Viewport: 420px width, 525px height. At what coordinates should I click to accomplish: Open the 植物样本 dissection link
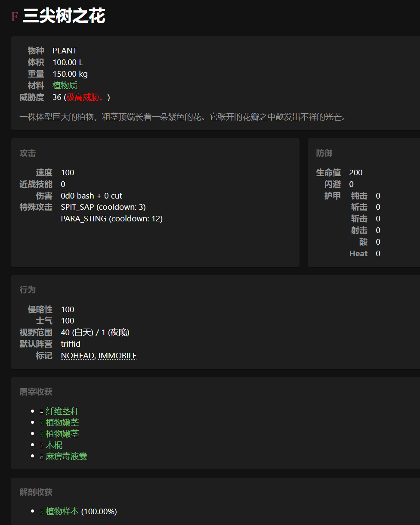click(x=62, y=511)
